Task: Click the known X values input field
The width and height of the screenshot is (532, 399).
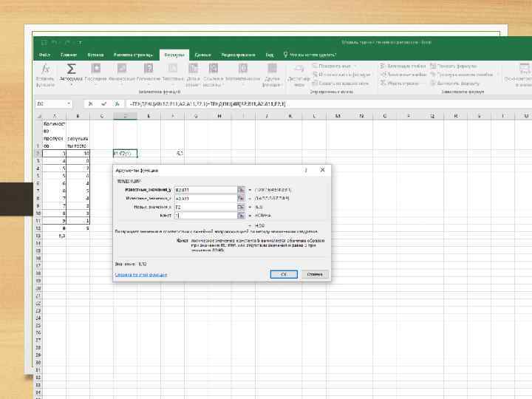Action: click(205, 198)
